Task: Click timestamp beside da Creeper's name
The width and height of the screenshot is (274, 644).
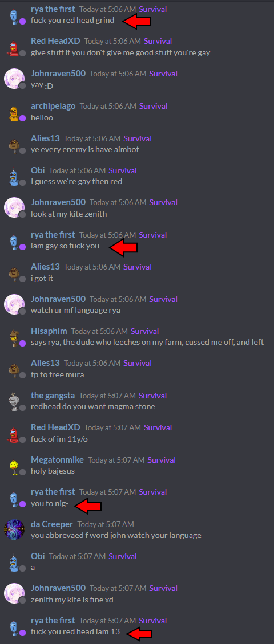Action: [x=106, y=524]
